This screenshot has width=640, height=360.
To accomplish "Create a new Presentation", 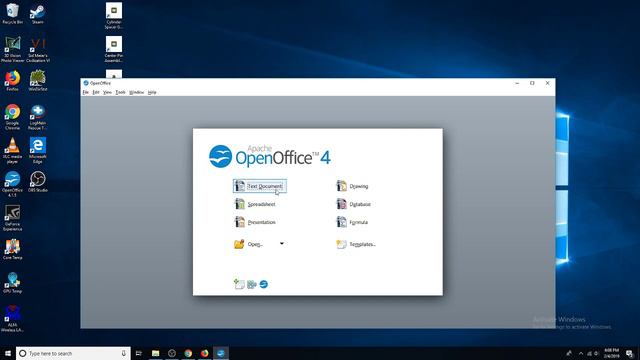I will (256, 222).
